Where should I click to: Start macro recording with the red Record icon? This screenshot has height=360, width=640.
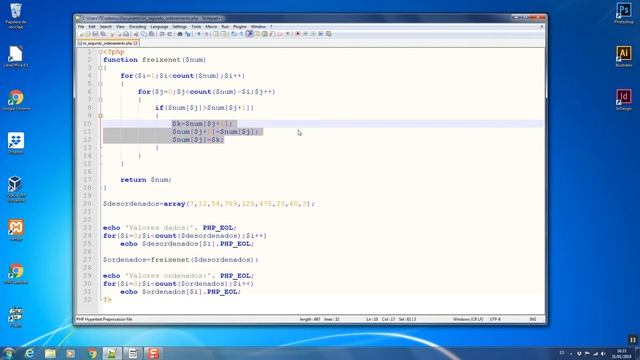[x=298, y=34]
